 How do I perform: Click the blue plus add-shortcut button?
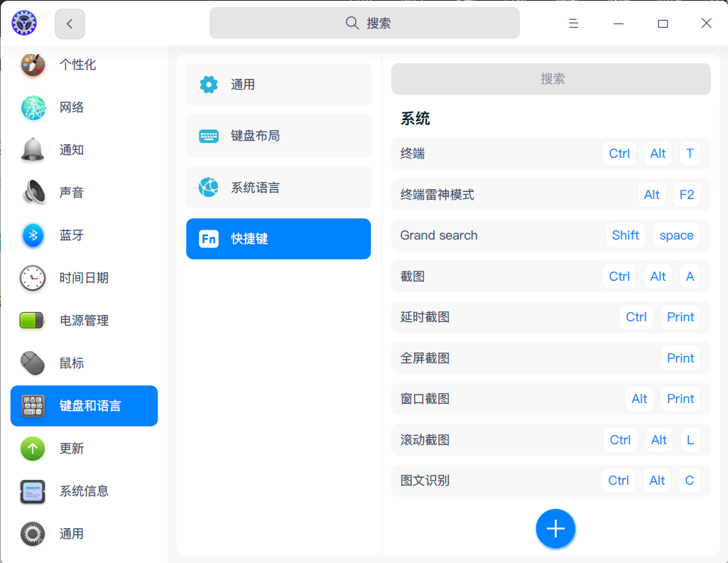pyautogui.click(x=555, y=529)
